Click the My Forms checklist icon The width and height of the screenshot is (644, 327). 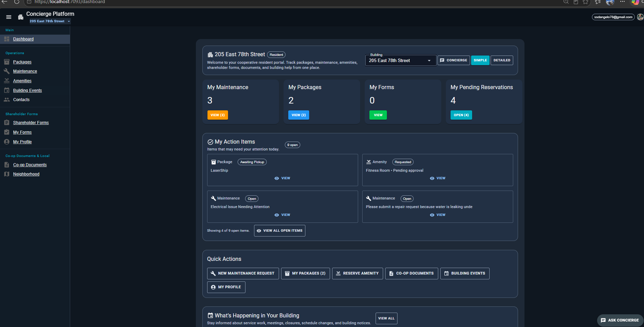[x=7, y=132]
